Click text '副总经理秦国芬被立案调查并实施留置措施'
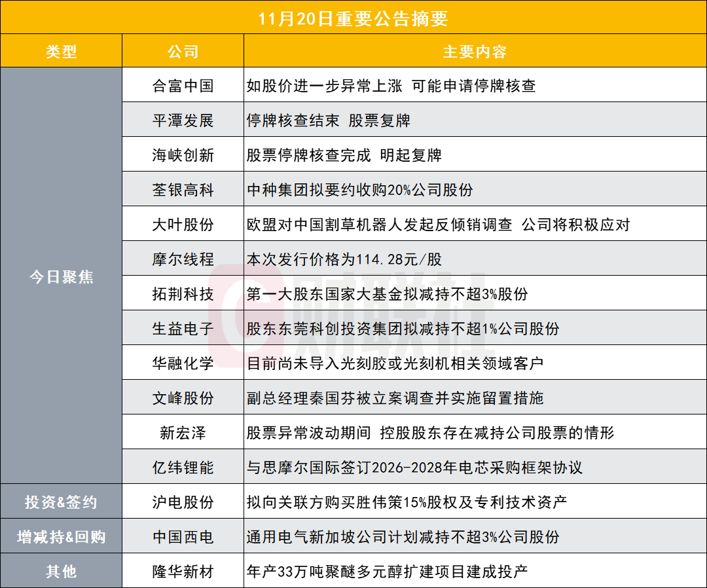Image resolution: width=707 pixels, height=588 pixels. tap(395, 397)
